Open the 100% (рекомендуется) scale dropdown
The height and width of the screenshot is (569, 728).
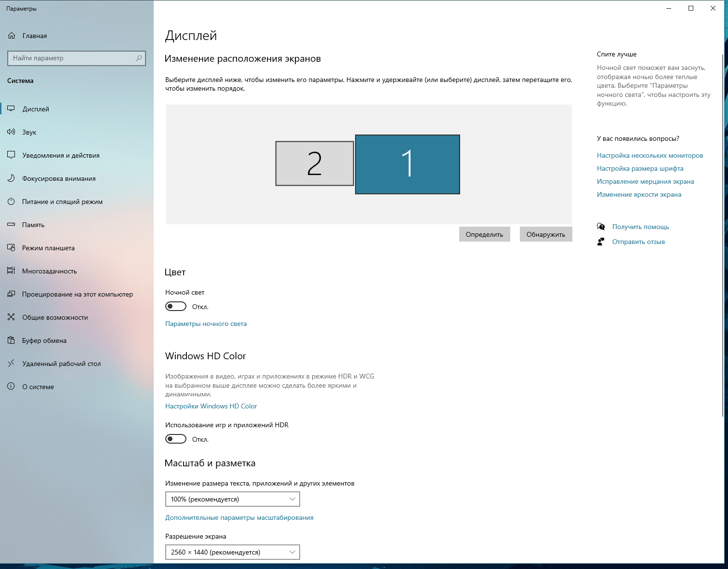click(x=232, y=499)
